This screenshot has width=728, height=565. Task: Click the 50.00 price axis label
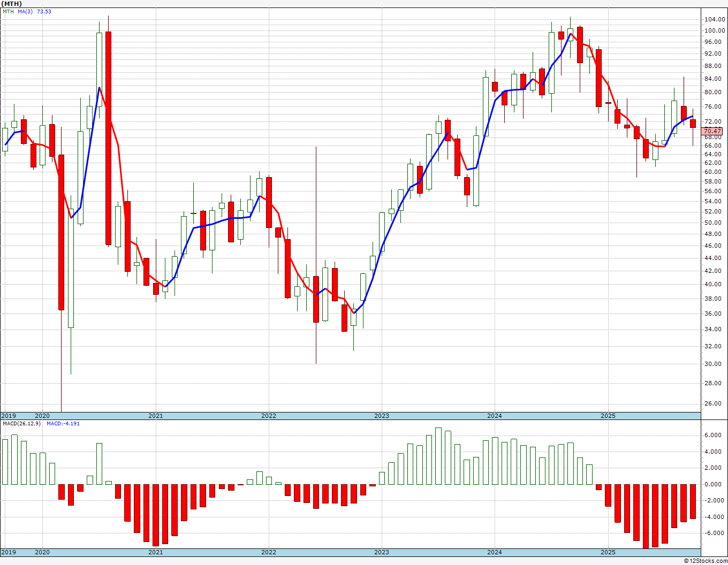(x=714, y=223)
